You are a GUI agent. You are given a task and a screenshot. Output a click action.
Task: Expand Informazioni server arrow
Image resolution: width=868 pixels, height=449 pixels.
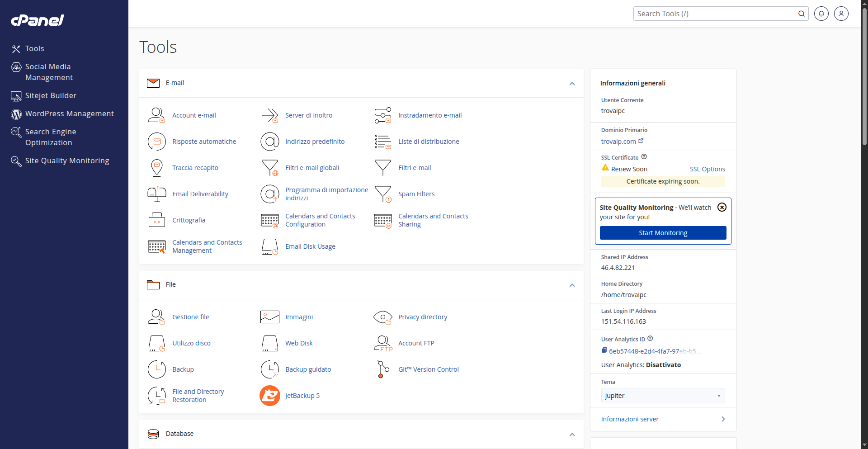point(723,419)
